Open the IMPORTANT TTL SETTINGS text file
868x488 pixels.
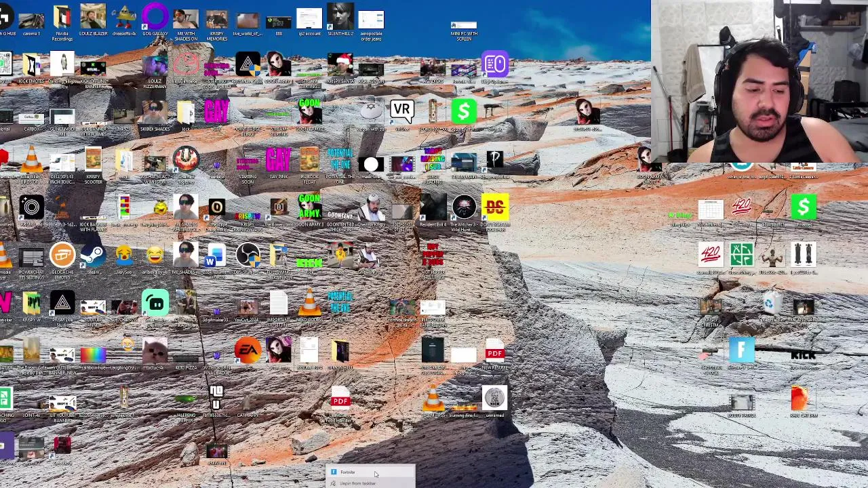click(278, 304)
